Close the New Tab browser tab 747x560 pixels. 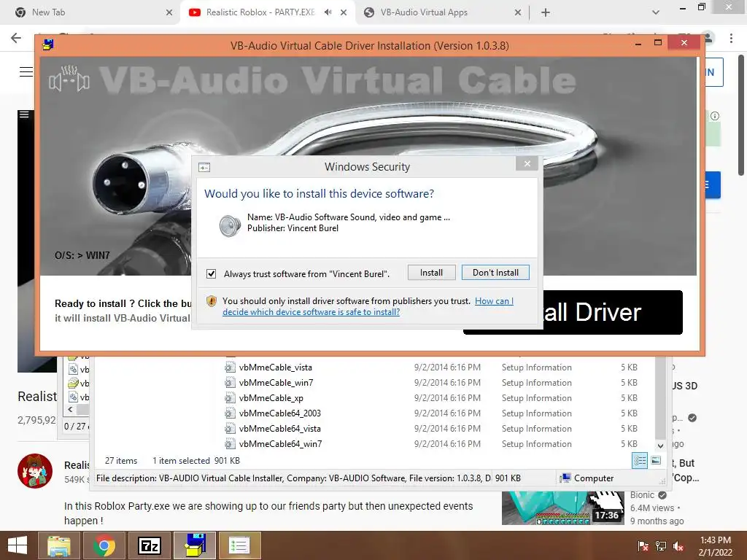[169, 12]
